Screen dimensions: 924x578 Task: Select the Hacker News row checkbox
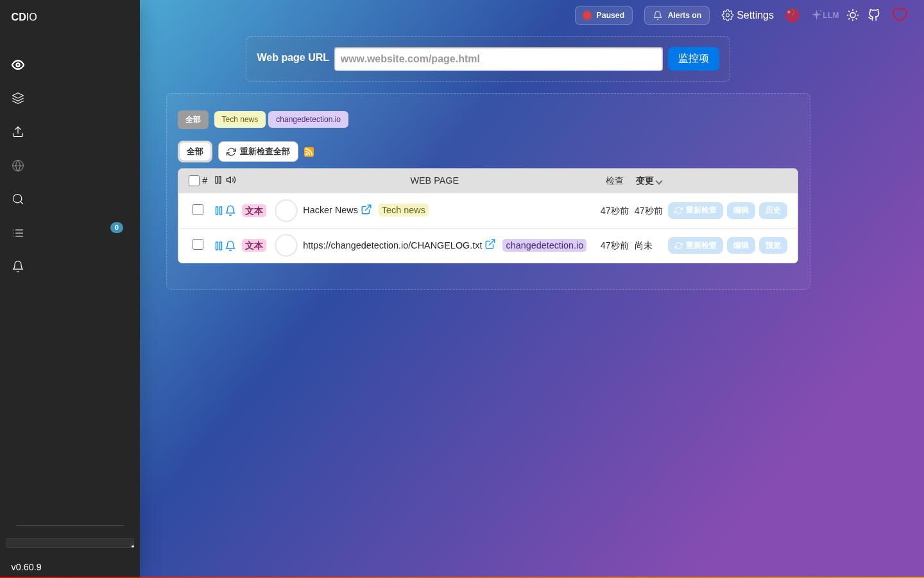[198, 210]
